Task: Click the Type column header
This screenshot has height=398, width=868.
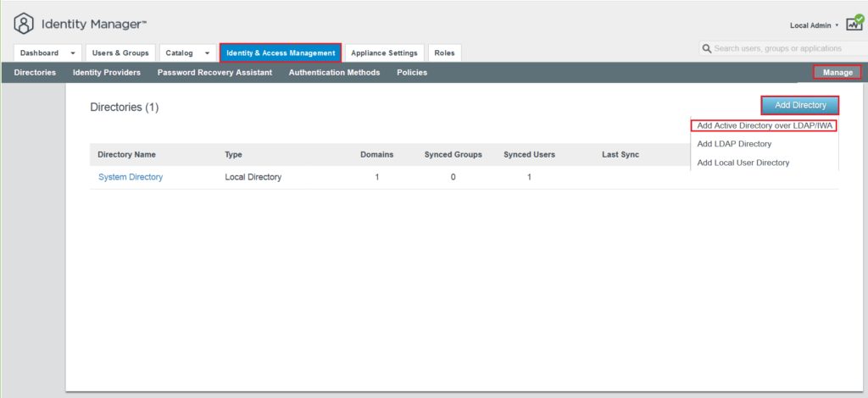Action: [233, 155]
